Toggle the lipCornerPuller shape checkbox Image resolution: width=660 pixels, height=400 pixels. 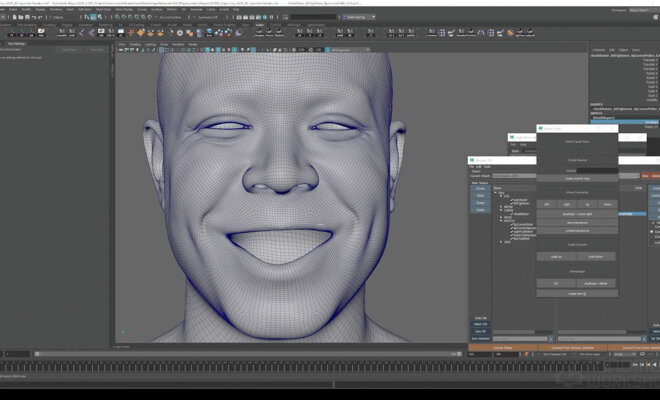click(511, 224)
